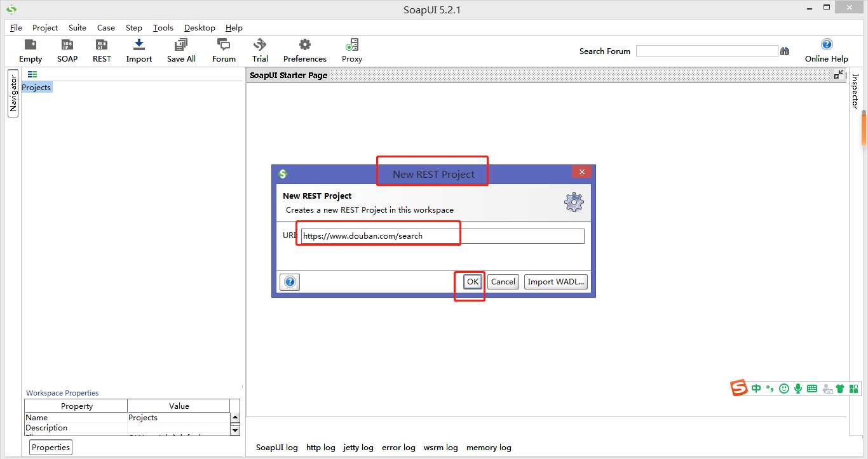The height and width of the screenshot is (459, 868).
Task: Open the File menu
Action: click(16, 28)
